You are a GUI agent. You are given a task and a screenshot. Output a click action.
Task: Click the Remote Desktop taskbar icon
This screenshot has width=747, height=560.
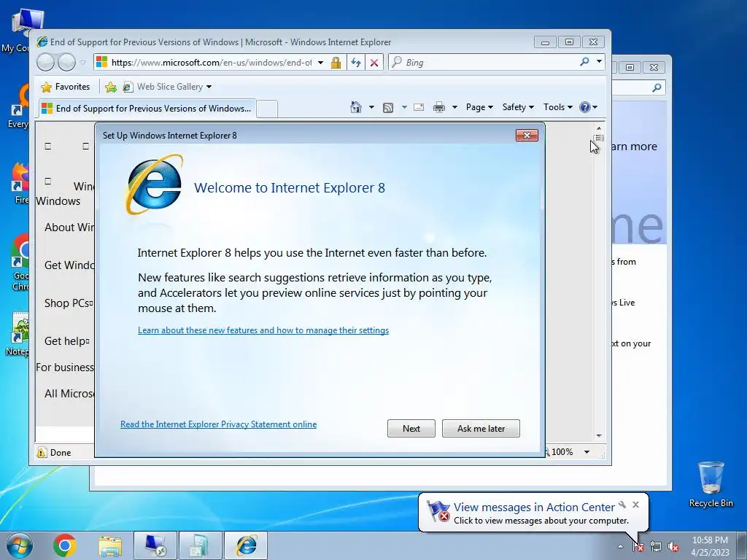tap(155, 545)
